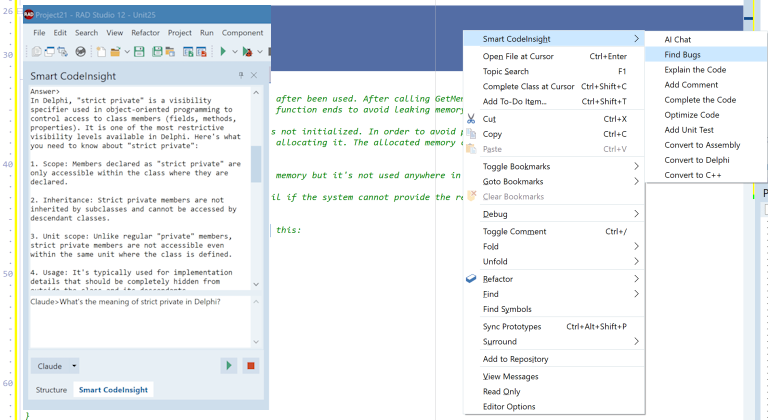Click the answer pane scrollbar thumb
Image resolution: width=768 pixels, height=420 pixels.
pos(256,164)
